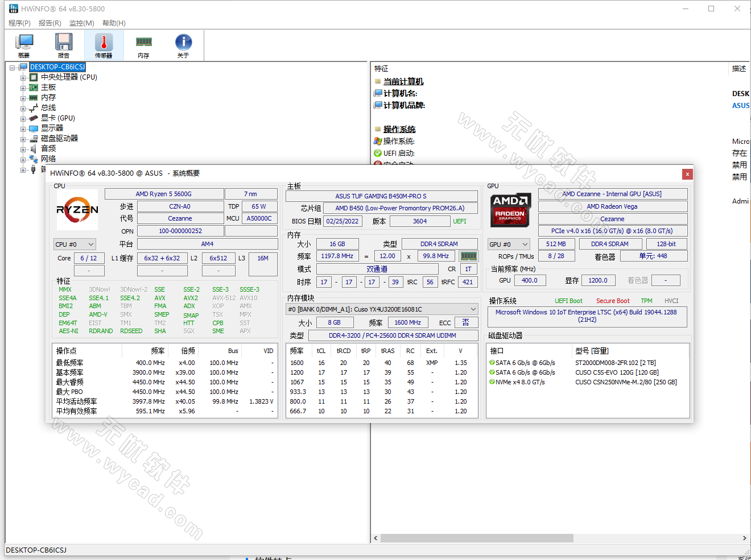
Task: Click the RYZEN processor logo
Action: 77,209
